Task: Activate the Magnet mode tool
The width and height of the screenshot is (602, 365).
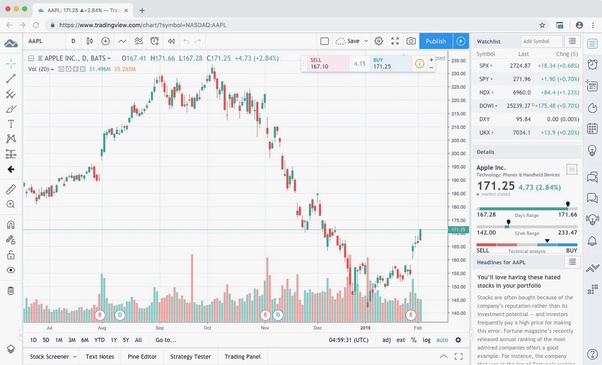Action: pos(11,225)
